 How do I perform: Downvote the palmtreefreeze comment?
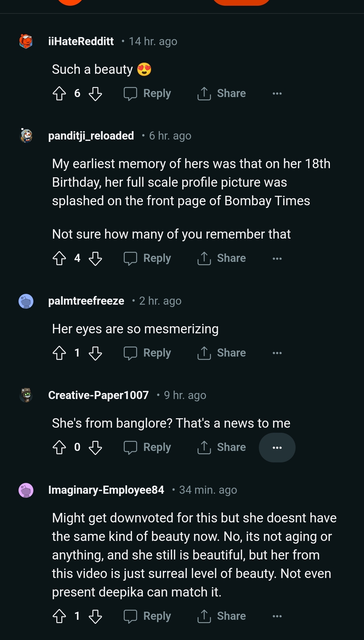pos(95,353)
